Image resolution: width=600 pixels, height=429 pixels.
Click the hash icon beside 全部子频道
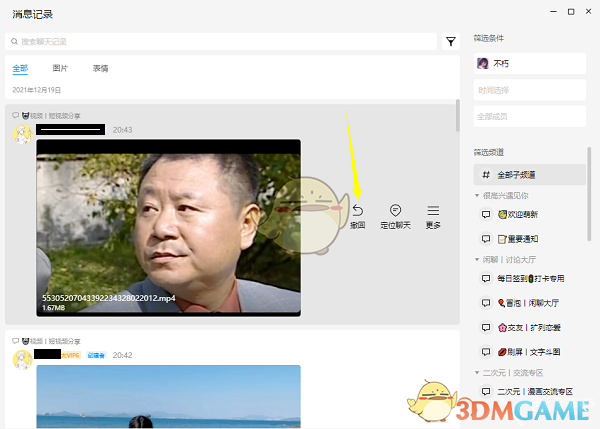486,175
